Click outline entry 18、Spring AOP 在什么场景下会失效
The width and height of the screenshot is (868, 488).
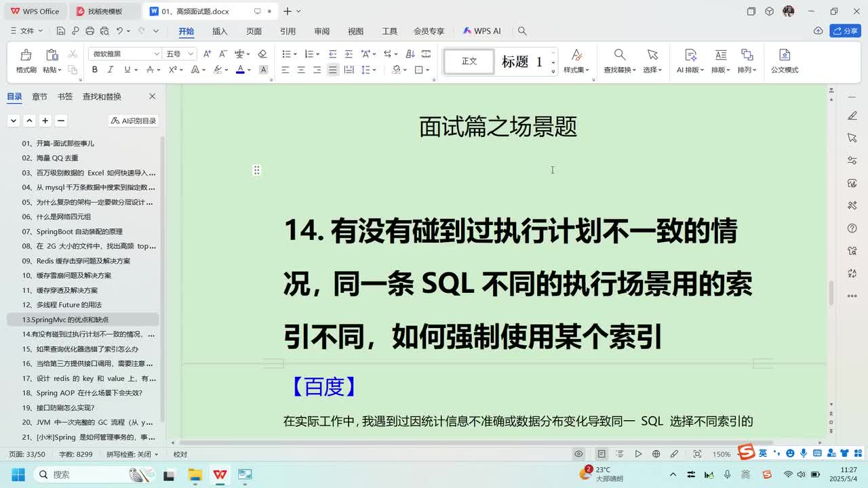(82, 393)
